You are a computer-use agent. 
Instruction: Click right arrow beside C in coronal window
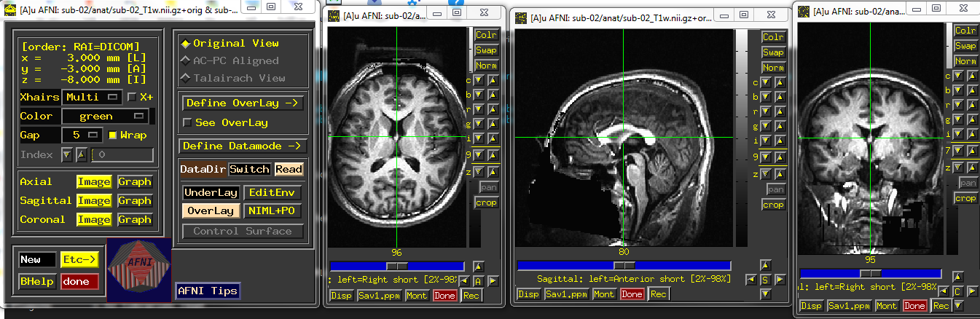click(x=971, y=291)
